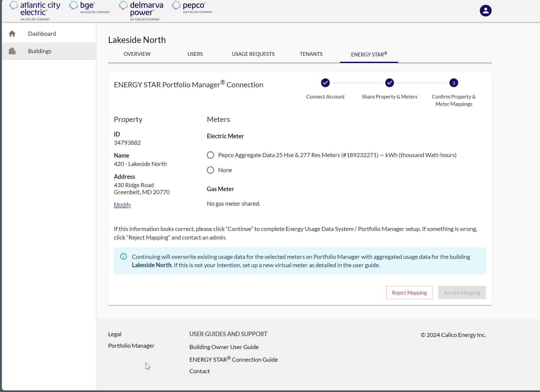The width and height of the screenshot is (540, 392).
Task: Click the BGE logo
Action: (89, 7)
